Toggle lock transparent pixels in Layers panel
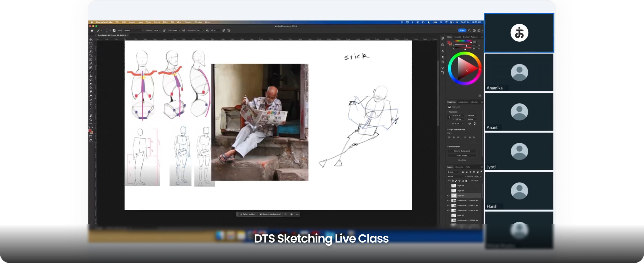 click(x=453, y=181)
